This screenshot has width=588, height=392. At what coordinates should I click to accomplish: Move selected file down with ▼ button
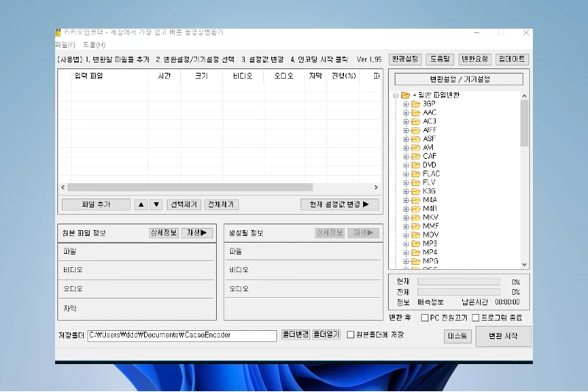[x=156, y=204]
